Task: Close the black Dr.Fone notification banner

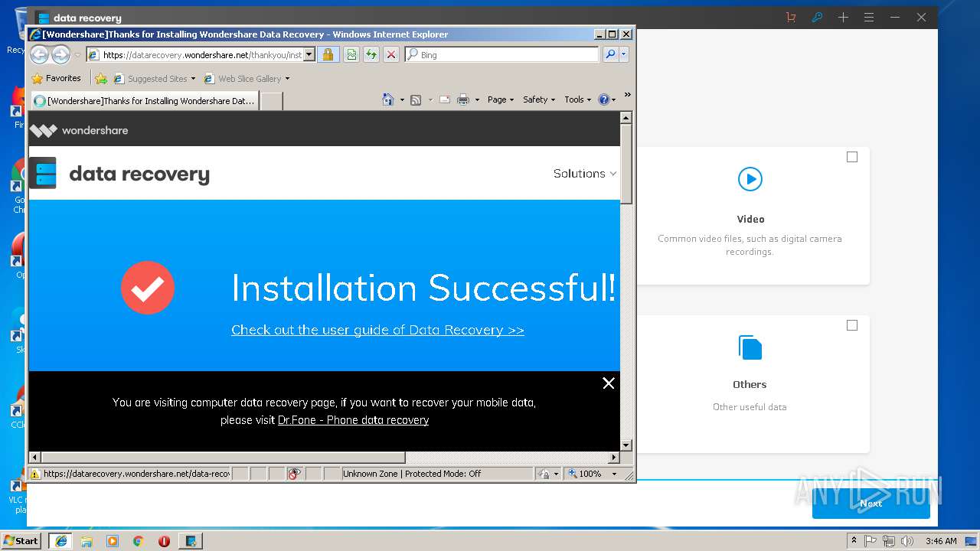Action: (609, 383)
